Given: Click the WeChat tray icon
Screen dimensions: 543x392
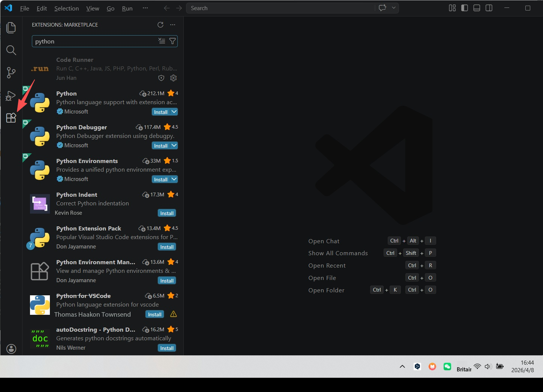Looking at the screenshot, I should (447, 367).
